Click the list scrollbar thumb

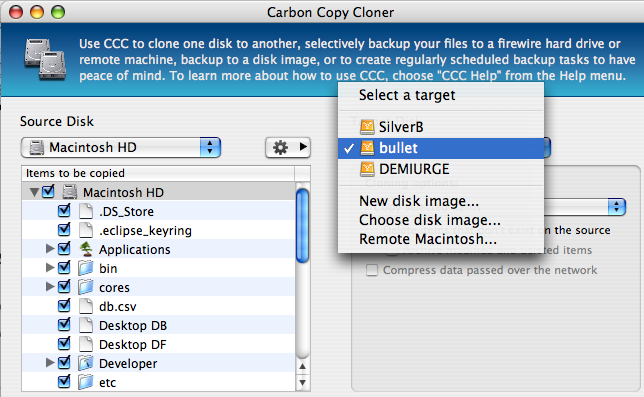coord(302,225)
